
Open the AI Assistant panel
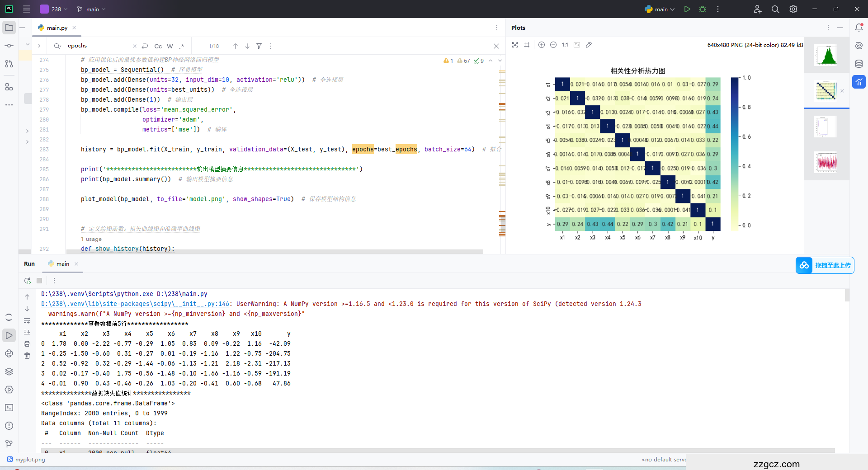pyautogui.click(x=859, y=45)
